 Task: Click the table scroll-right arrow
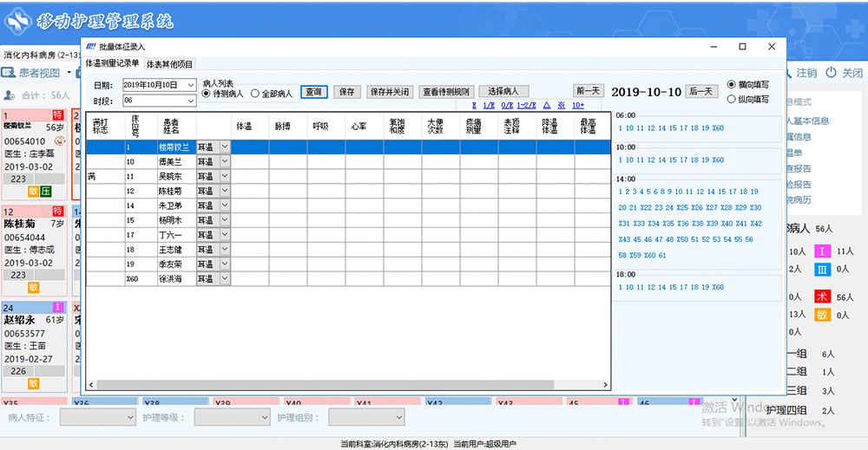(x=605, y=384)
